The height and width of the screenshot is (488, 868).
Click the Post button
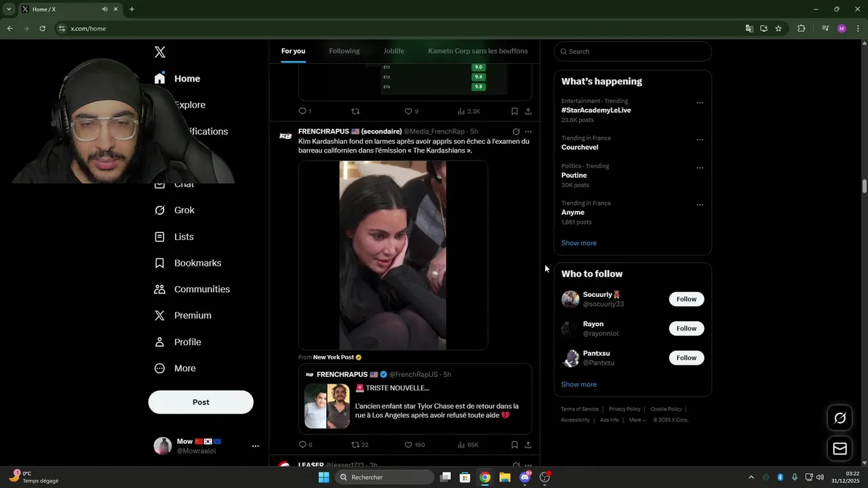point(201,402)
